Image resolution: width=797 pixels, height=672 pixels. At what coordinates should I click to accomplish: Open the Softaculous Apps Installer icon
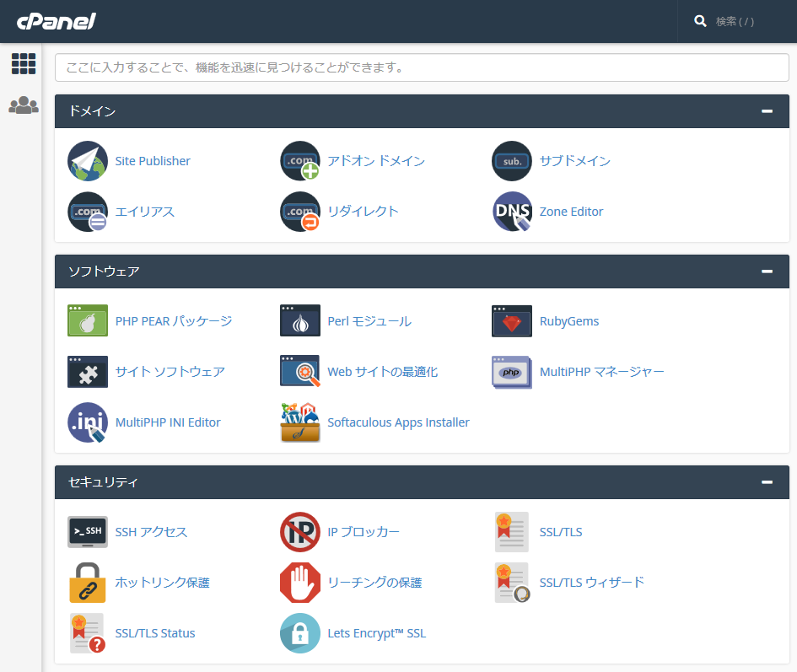300,422
